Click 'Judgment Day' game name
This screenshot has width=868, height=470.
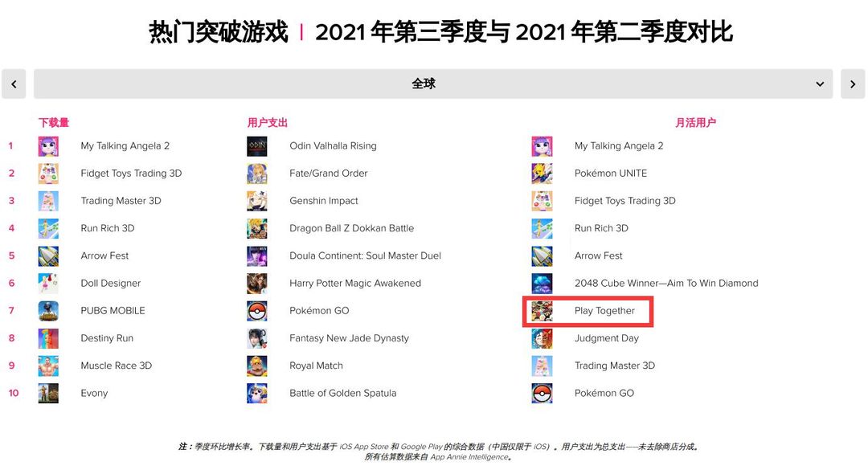point(607,338)
